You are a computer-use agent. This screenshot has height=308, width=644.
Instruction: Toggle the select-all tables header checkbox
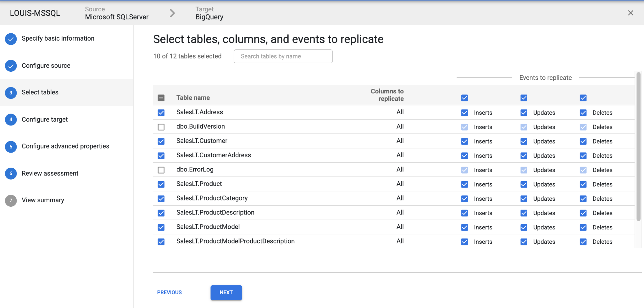coord(161,98)
